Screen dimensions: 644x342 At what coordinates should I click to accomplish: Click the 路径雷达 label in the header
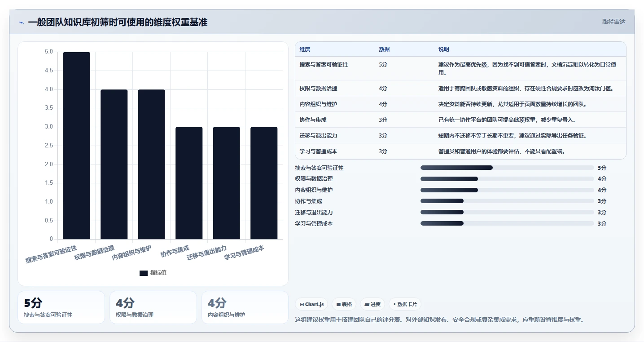[x=613, y=22]
